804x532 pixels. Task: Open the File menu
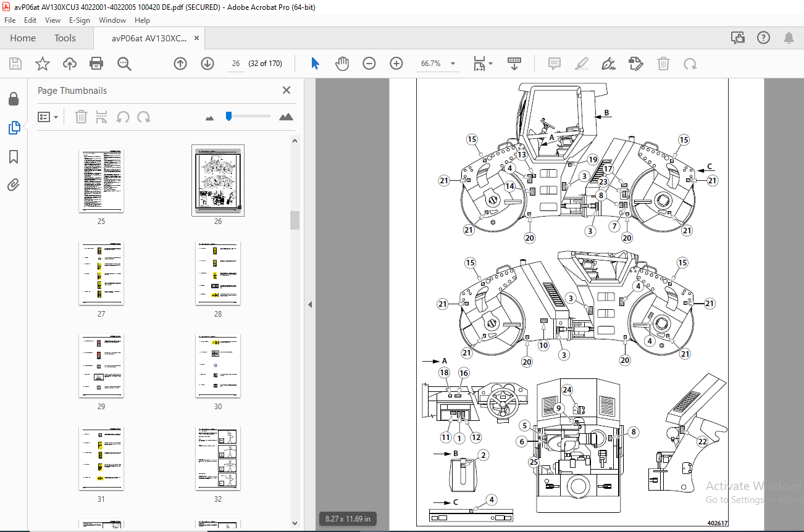[10, 20]
